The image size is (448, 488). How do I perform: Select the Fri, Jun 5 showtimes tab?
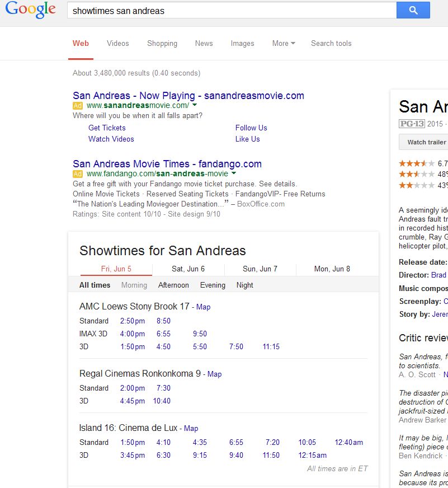click(116, 269)
